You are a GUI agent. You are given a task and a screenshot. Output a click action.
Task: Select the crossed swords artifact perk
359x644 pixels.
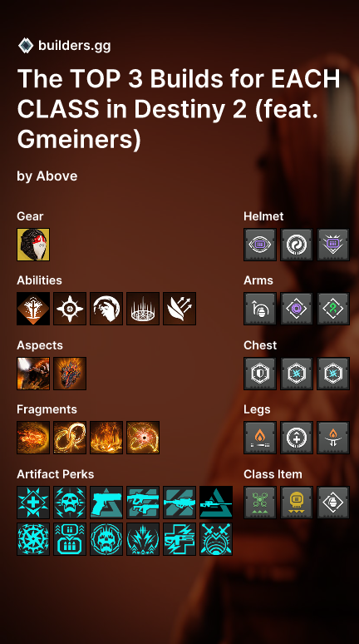(x=216, y=539)
